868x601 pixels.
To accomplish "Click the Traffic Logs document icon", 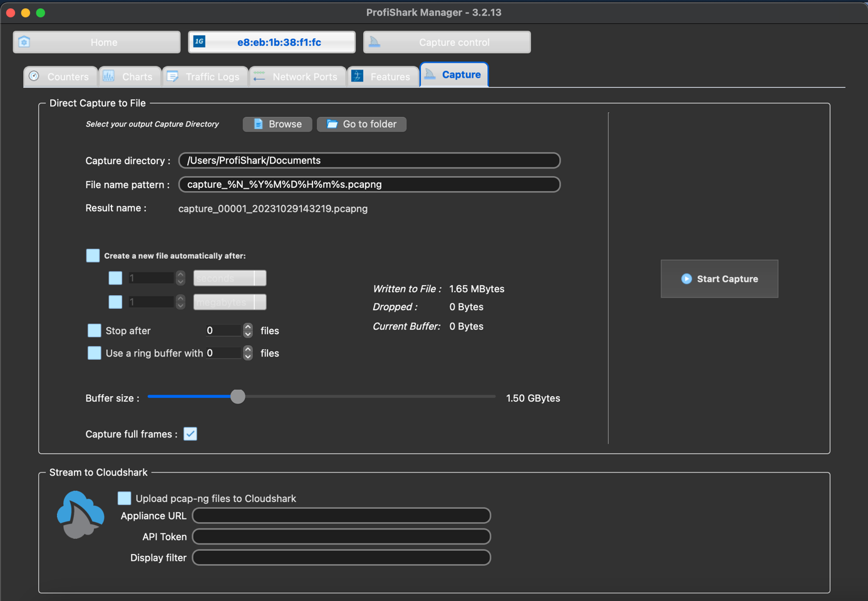I will (x=172, y=76).
